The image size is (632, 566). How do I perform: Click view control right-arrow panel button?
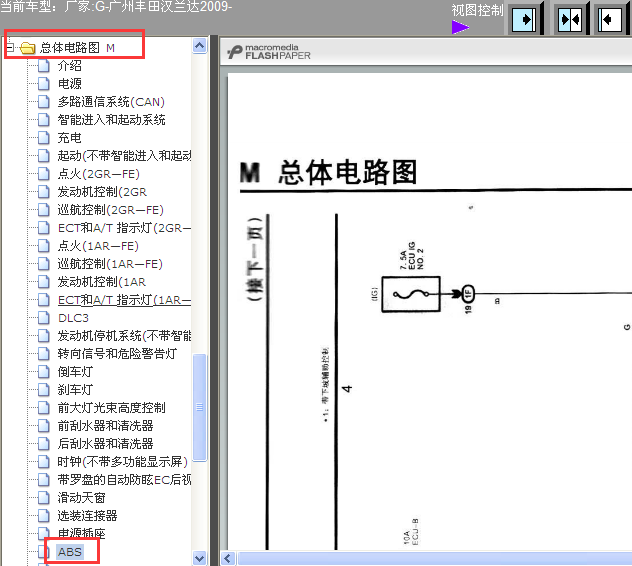click(x=524, y=19)
